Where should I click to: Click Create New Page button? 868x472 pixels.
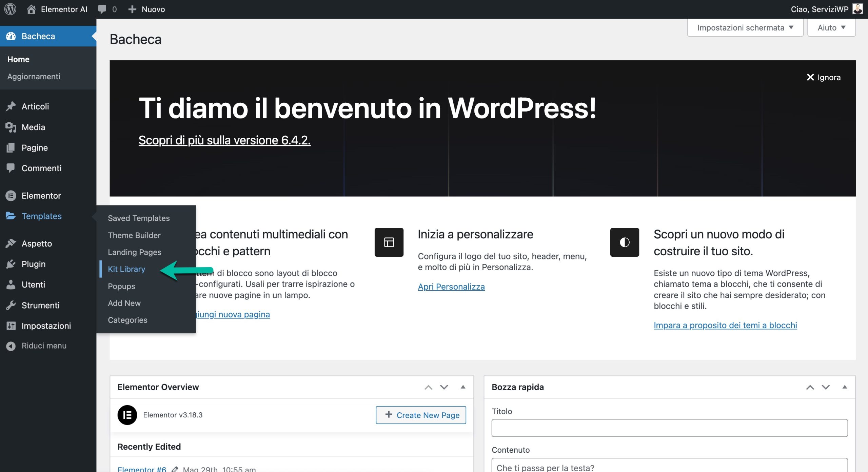(x=421, y=415)
